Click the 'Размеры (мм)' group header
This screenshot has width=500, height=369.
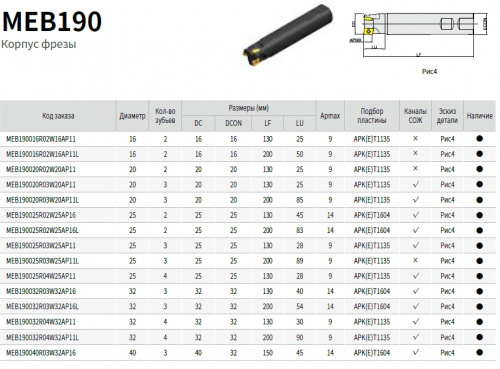click(x=249, y=108)
